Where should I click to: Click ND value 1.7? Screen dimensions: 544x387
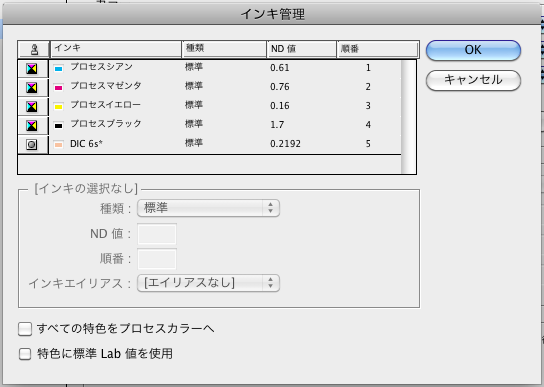pos(277,125)
